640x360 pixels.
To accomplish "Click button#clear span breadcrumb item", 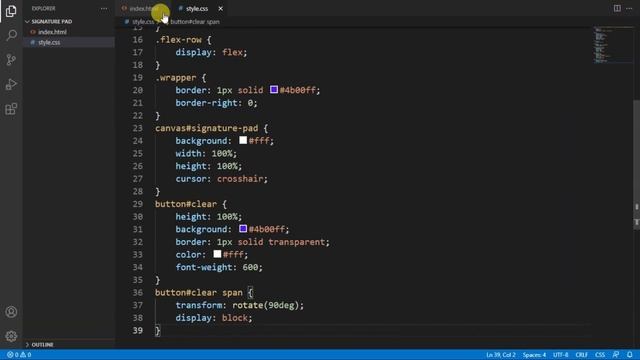I will coord(195,22).
